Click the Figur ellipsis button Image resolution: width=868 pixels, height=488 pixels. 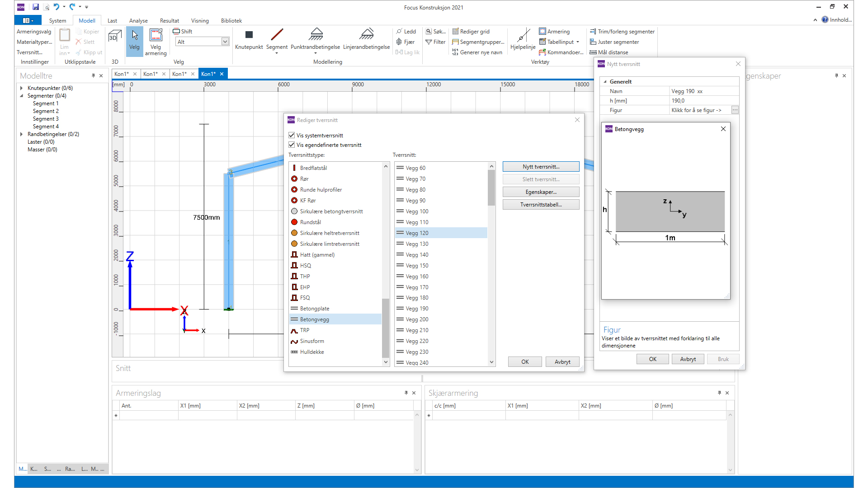click(735, 110)
